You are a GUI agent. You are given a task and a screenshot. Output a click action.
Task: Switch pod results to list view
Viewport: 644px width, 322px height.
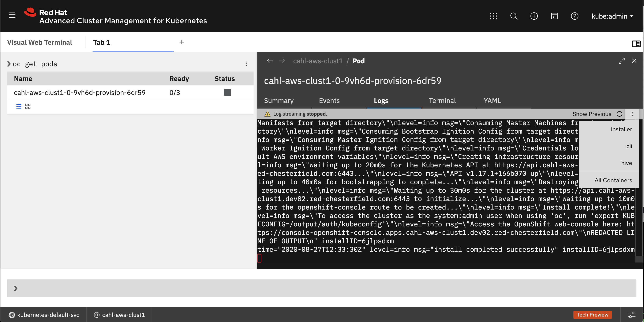click(x=18, y=106)
